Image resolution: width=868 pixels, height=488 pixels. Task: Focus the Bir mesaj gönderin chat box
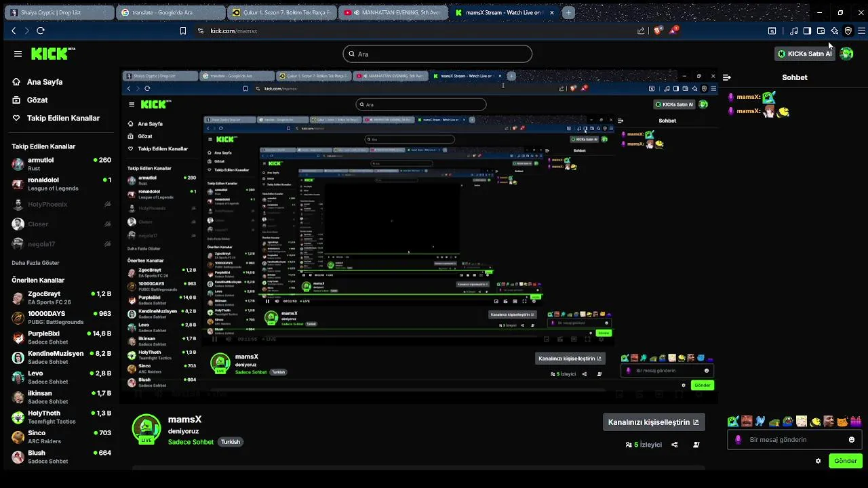[795, 440]
